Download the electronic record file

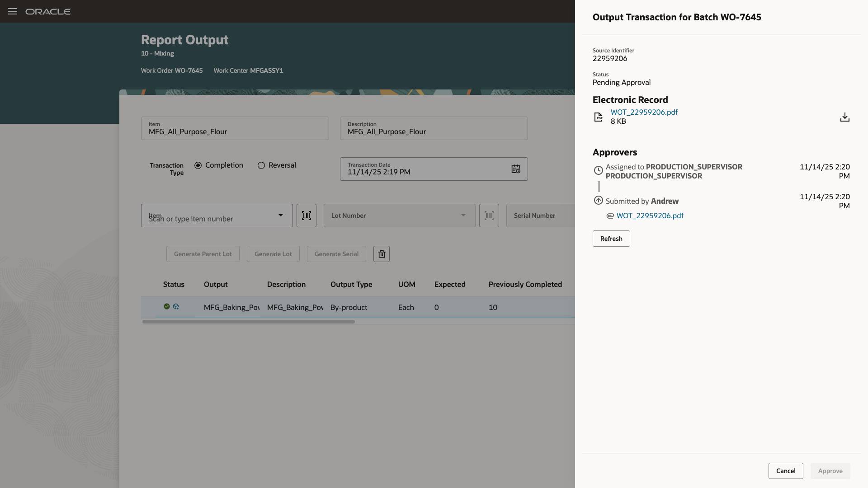click(x=845, y=117)
